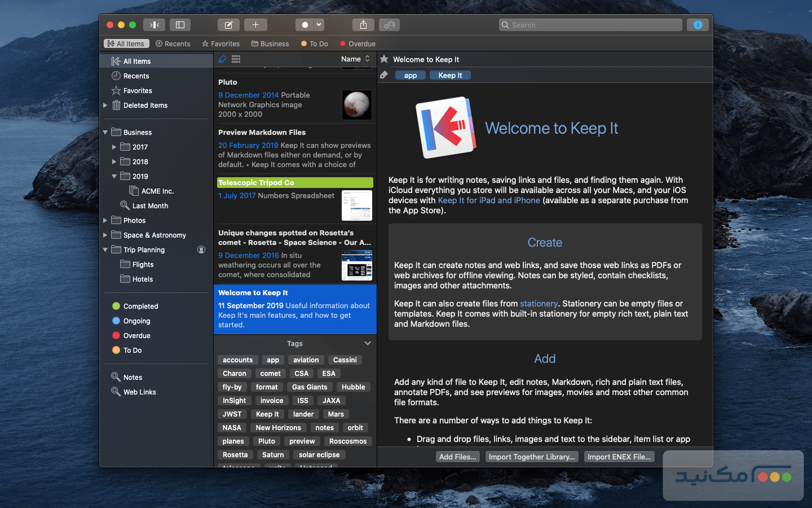Switch to the Favorites tab
Viewport: 812px width, 508px height.
[x=220, y=43]
